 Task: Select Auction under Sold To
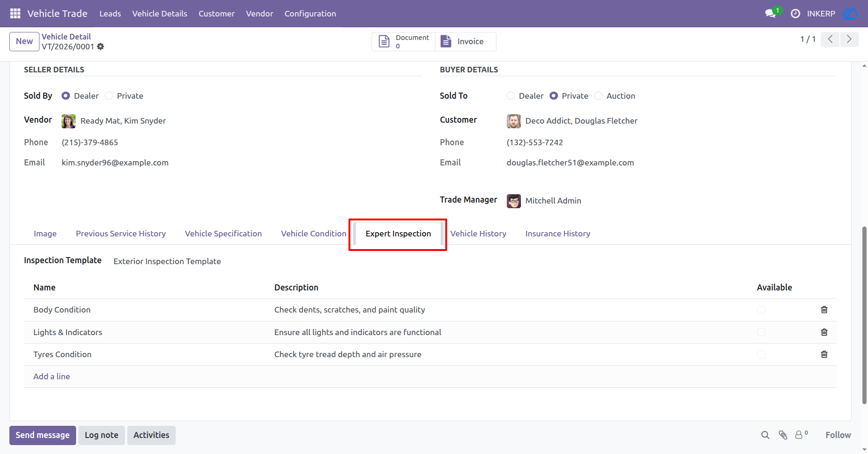598,96
